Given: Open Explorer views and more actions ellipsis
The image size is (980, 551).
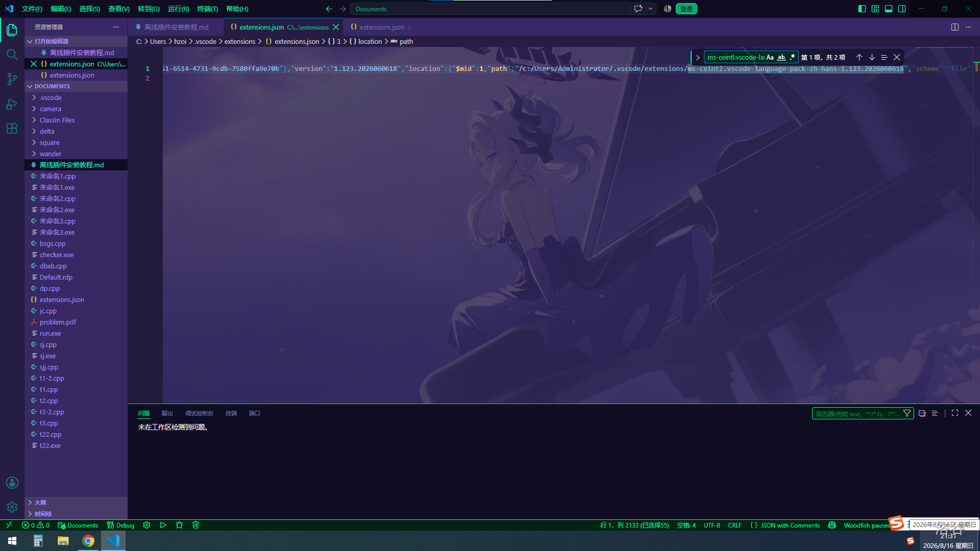Looking at the screenshot, I should [x=116, y=27].
